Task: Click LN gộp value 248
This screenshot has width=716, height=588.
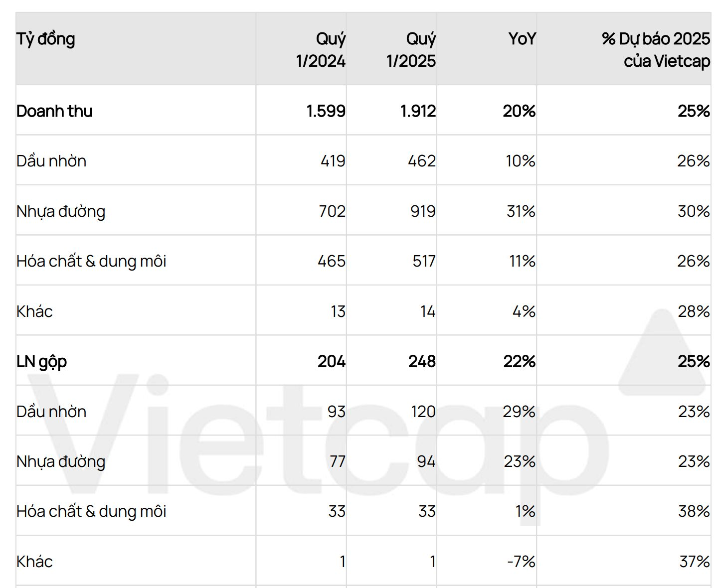Action: click(422, 361)
